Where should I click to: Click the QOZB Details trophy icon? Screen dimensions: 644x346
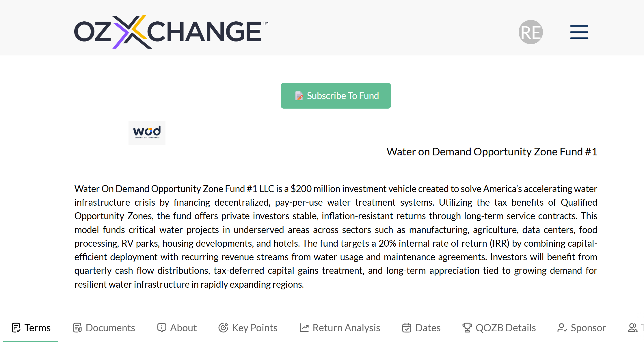tap(467, 328)
